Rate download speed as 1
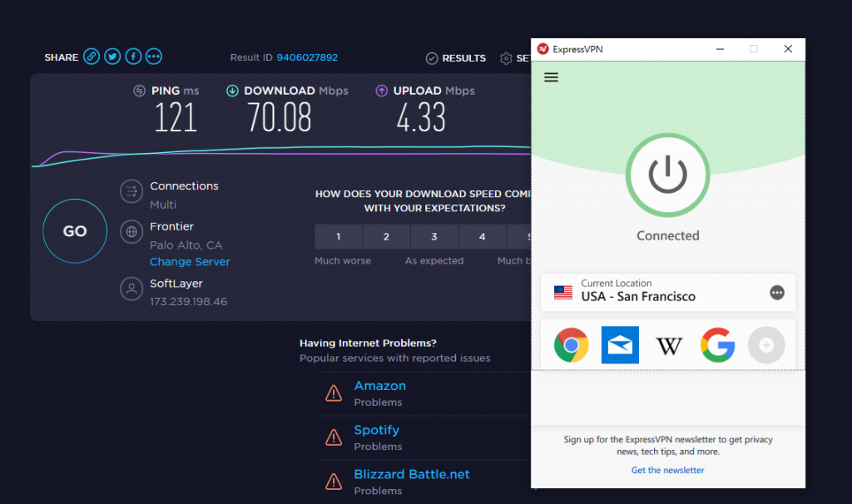852x504 pixels. [338, 237]
